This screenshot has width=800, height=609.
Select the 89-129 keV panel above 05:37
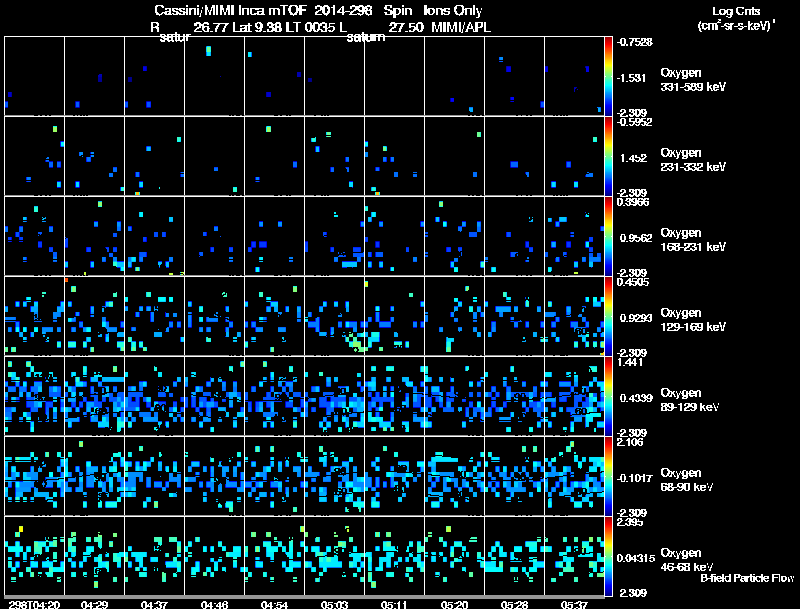574,396
